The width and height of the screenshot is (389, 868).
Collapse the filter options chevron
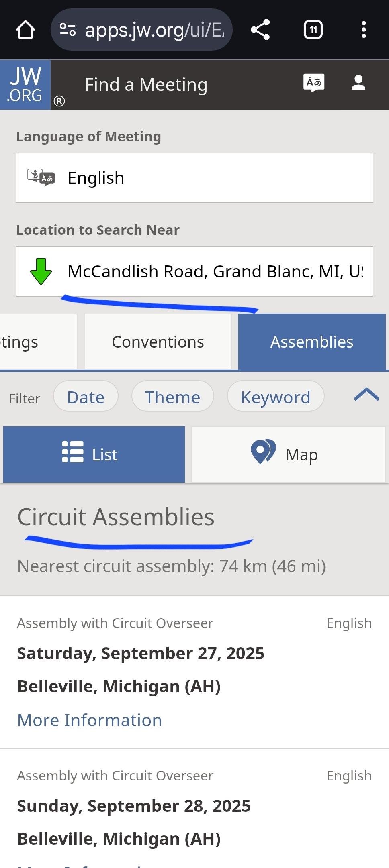click(366, 395)
